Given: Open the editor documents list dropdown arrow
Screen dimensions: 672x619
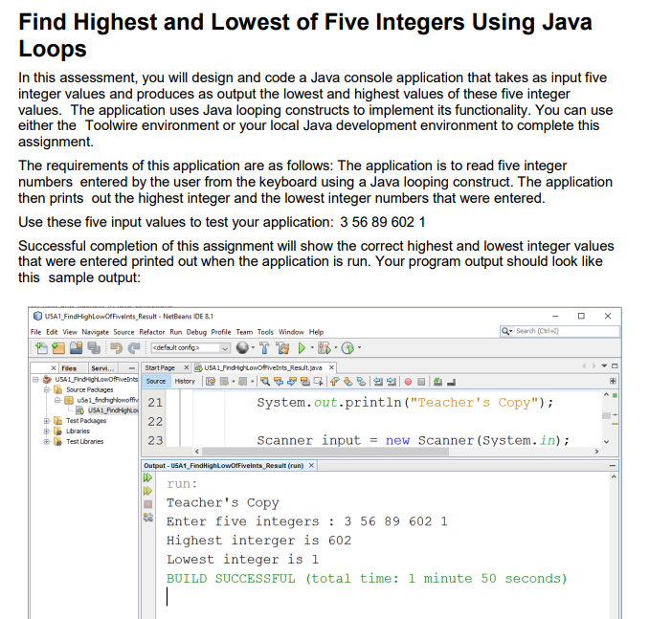Looking at the screenshot, I should pyautogui.click(x=604, y=365).
